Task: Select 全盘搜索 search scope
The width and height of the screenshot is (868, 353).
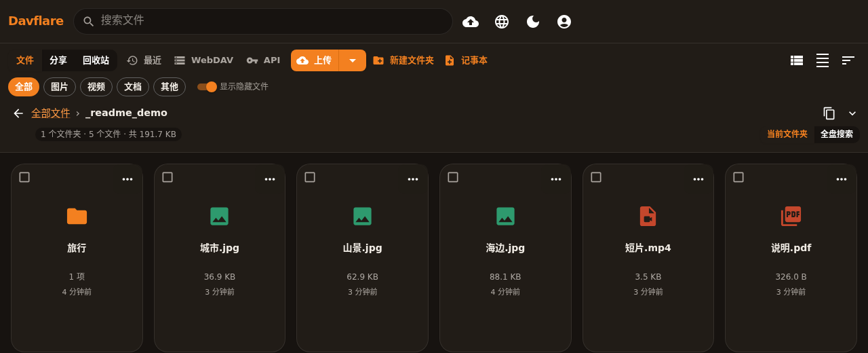Action: tap(837, 134)
